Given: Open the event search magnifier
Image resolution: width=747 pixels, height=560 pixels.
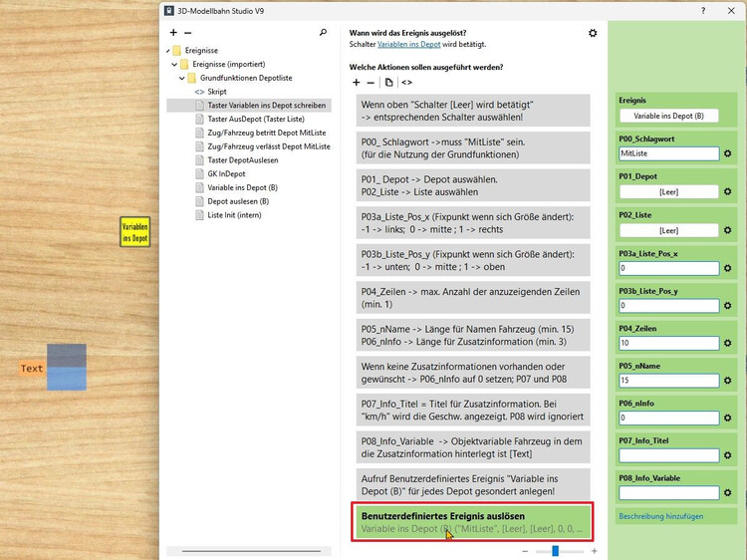Looking at the screenshot, I should (x=323, y=33).
